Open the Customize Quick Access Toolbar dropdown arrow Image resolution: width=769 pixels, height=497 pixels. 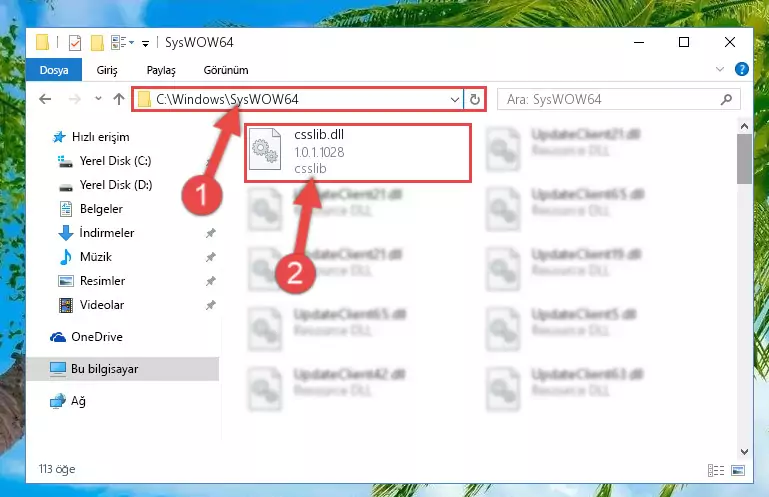145,43
